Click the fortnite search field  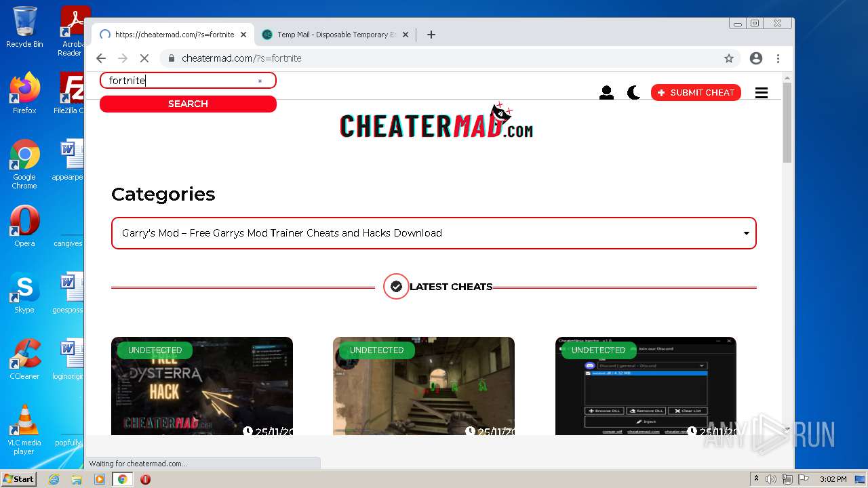coord(188,81)
